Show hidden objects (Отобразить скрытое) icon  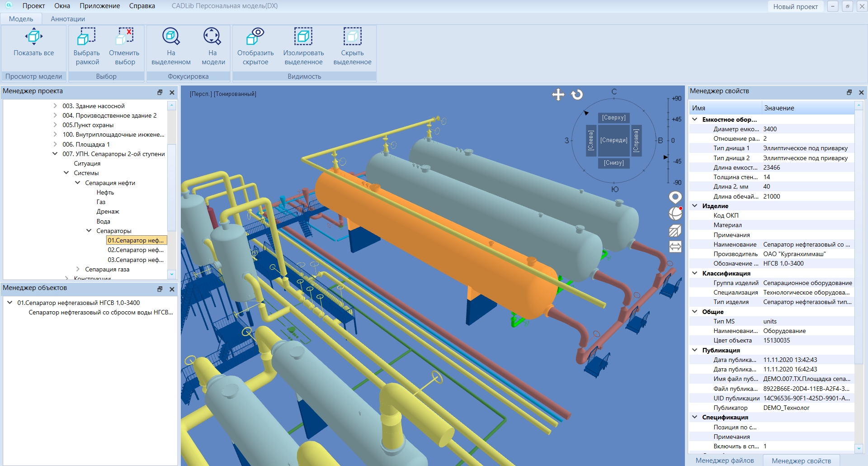[255, 37]
